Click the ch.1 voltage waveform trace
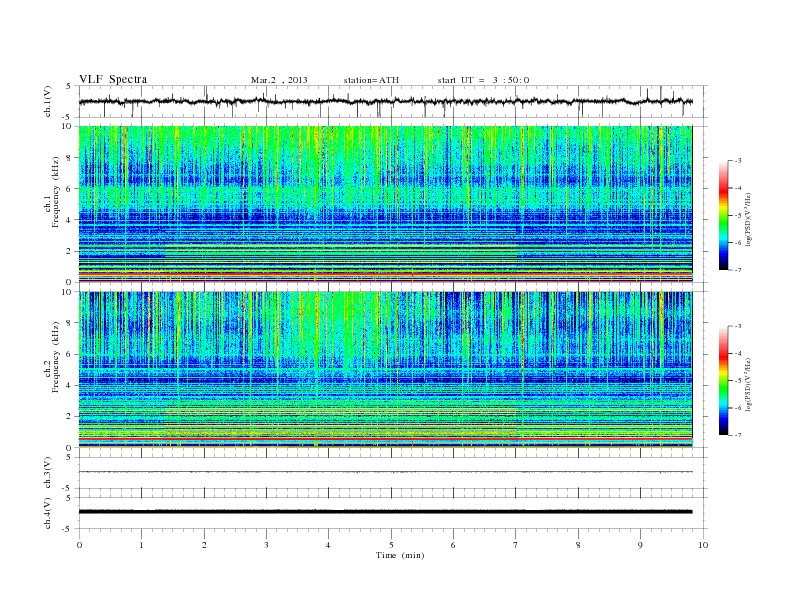The height and width of the screenshot is (612, 792). [385, 101]
